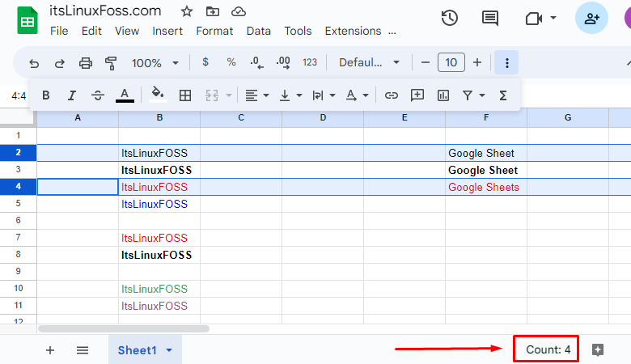Select the Paint format roller icon
631x364 pixels.
tap(111, 63)
